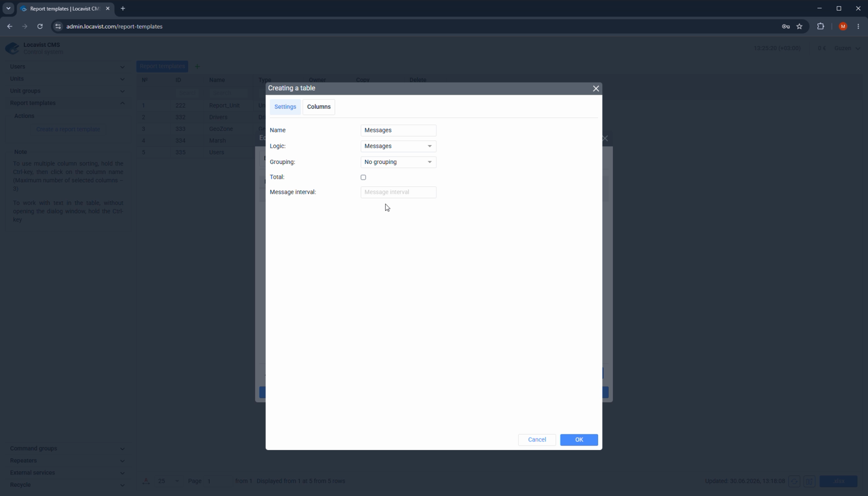
Task: Expand the Units sidebar section
Action: click(x=67, y=79)
